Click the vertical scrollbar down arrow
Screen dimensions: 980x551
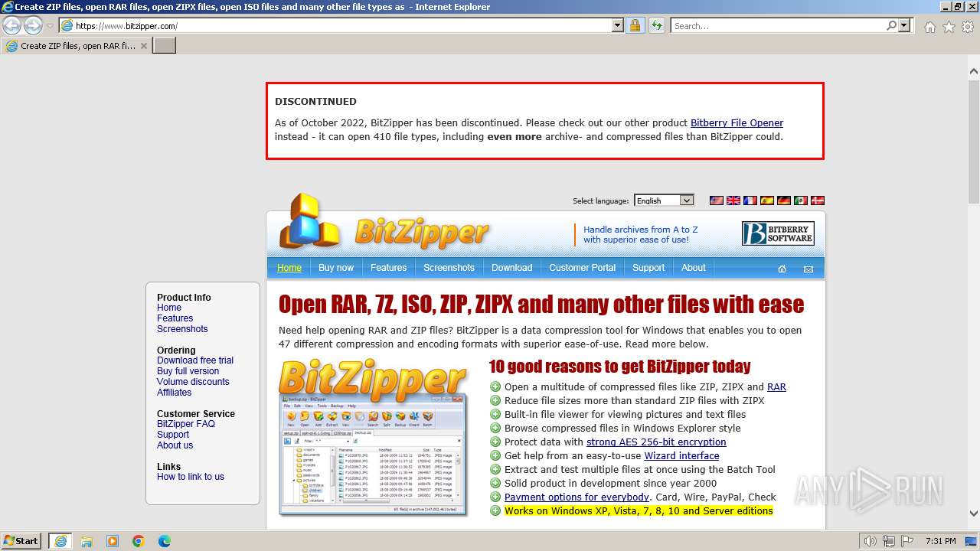[x=974, y=514]
